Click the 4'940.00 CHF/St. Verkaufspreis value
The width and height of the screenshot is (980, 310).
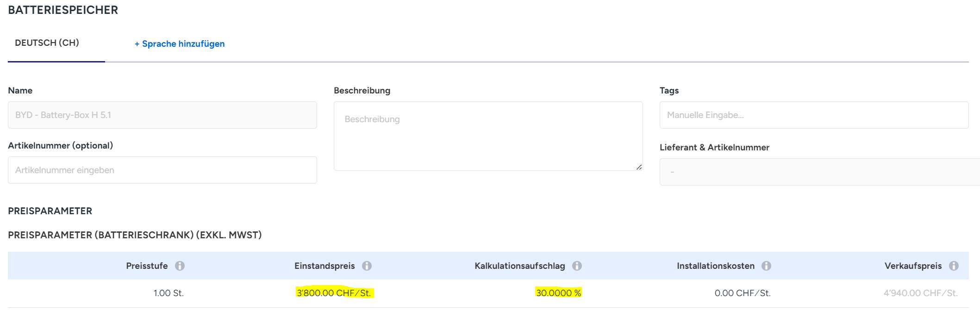[920, 293]
